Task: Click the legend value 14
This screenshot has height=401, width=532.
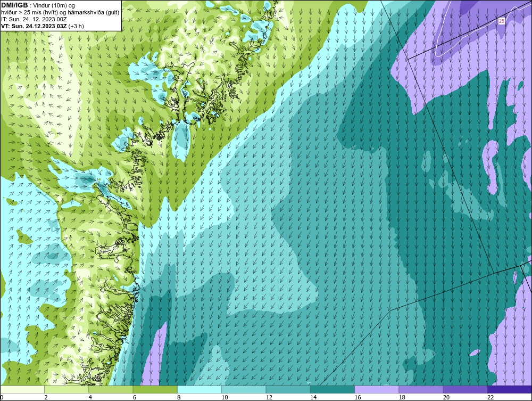Action: coord(313,397)
